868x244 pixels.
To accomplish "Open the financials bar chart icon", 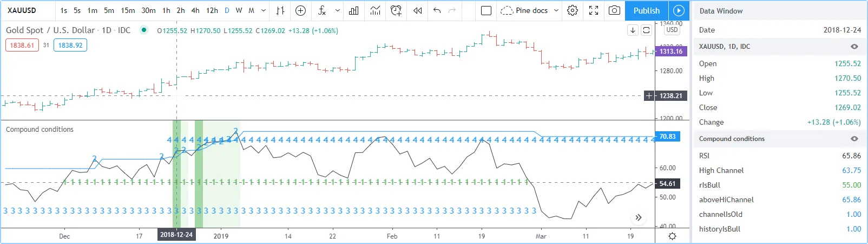I will point(354,10).
